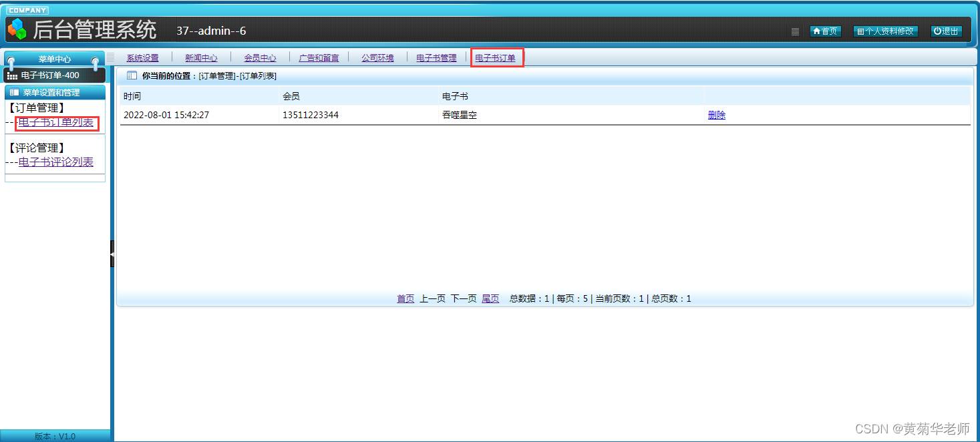Click the right pin handle on 菜单中心 header
980x442 pixels.
(95, 61)
